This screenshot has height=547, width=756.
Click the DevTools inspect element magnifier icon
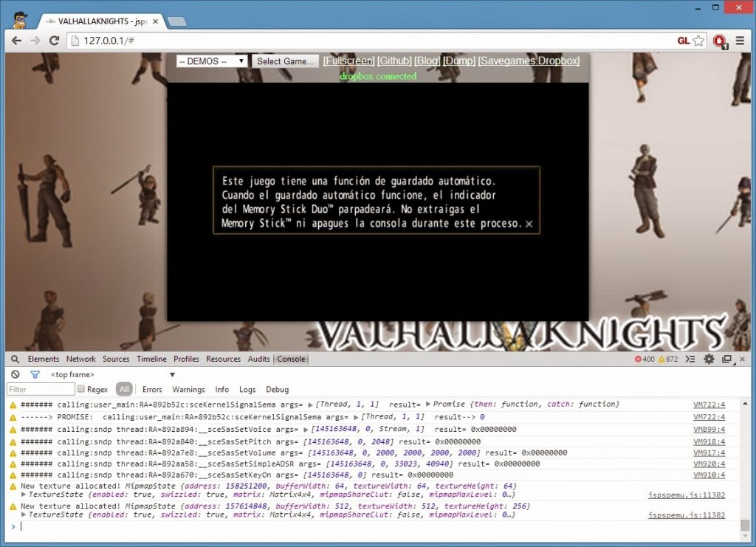coord(15,359)
